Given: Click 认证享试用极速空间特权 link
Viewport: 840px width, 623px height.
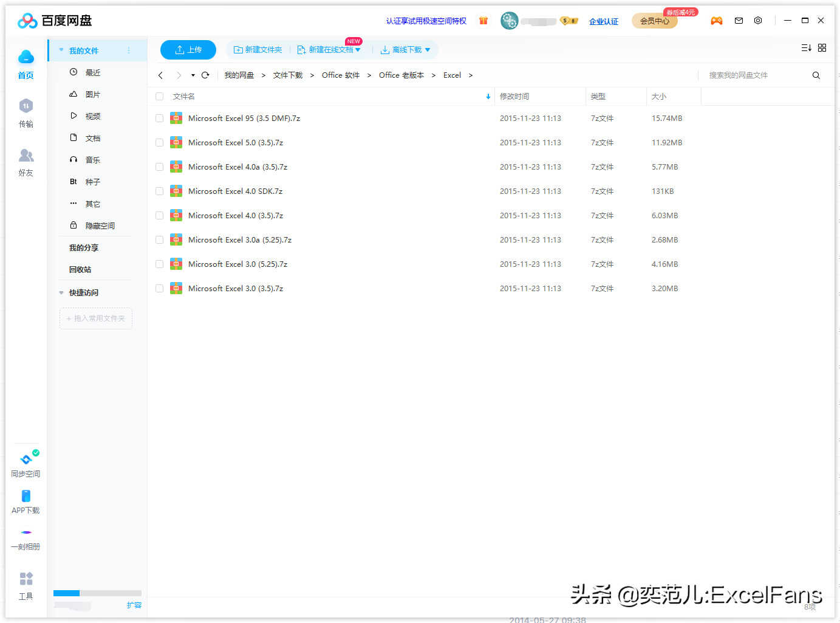Looking at the screenshot, I should coord(426,21).
